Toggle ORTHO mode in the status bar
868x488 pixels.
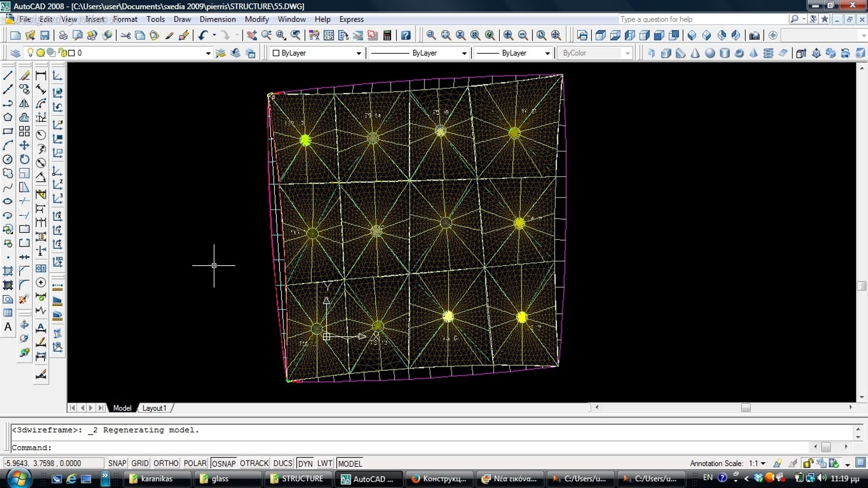[x=166, y=463]
